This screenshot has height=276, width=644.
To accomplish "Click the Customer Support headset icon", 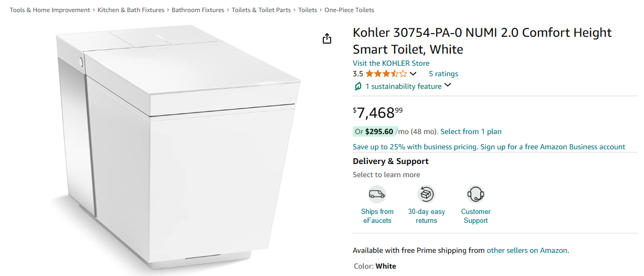I will coord(476,195).
